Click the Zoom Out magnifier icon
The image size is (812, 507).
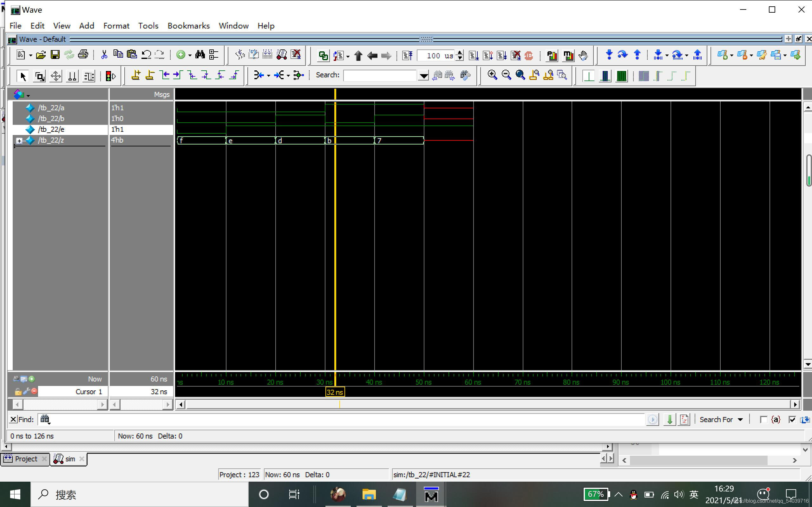pos(506,75)
